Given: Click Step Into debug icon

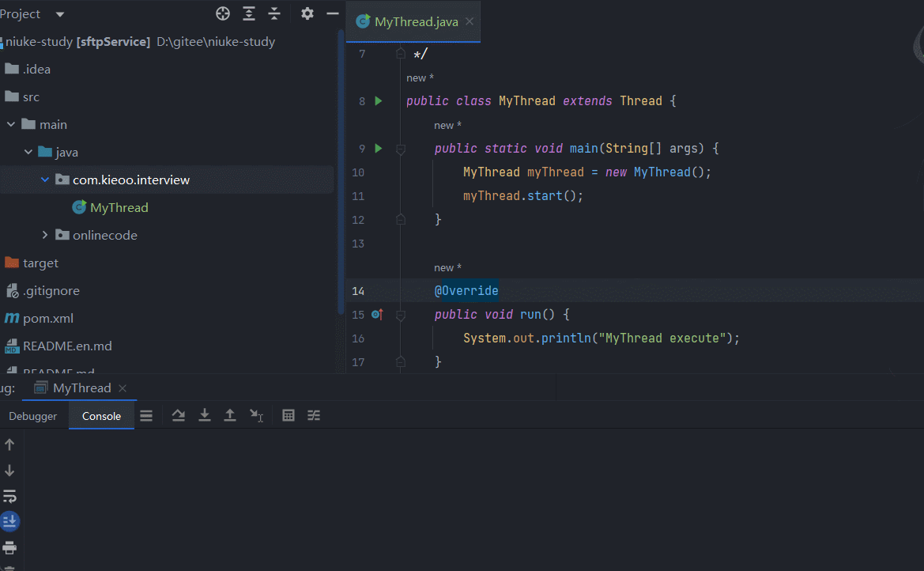Looking at the screenshot, I should (x=204, y=415).
